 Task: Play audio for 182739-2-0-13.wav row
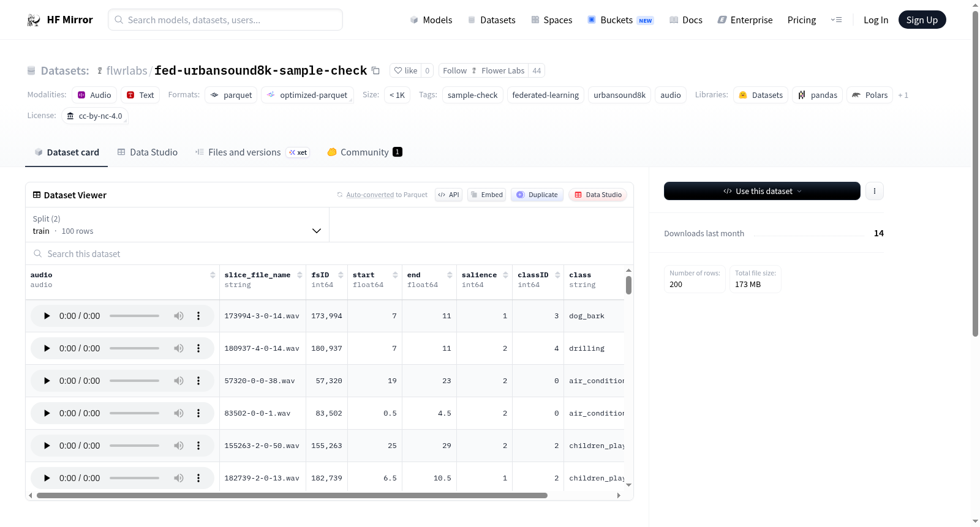click(47, 478)
